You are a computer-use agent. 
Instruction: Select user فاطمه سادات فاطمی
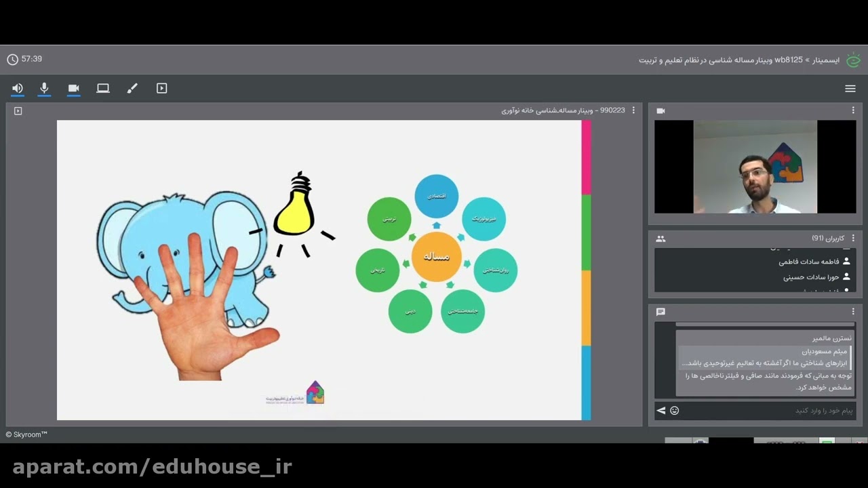pyautogui.click(x=809, y=262)
